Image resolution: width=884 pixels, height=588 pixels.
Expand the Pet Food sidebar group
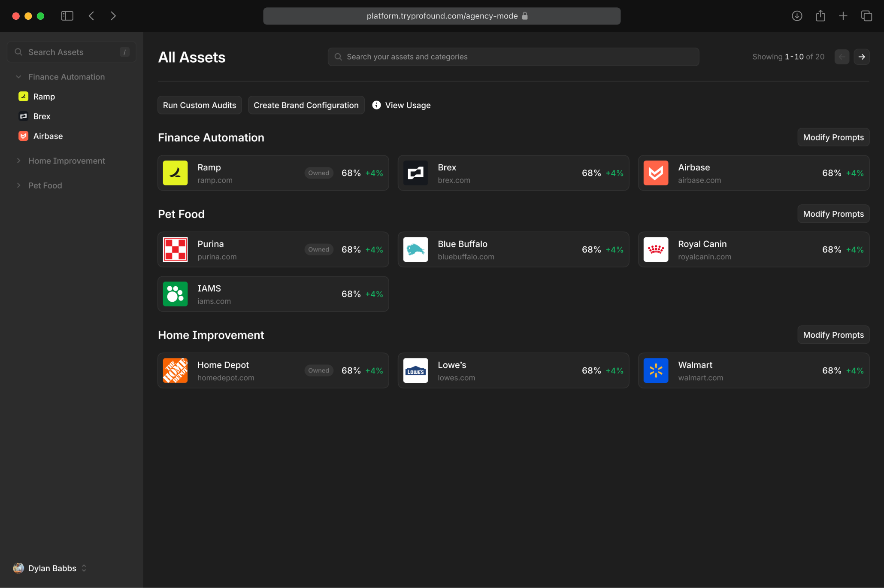(x=18, y=185)
